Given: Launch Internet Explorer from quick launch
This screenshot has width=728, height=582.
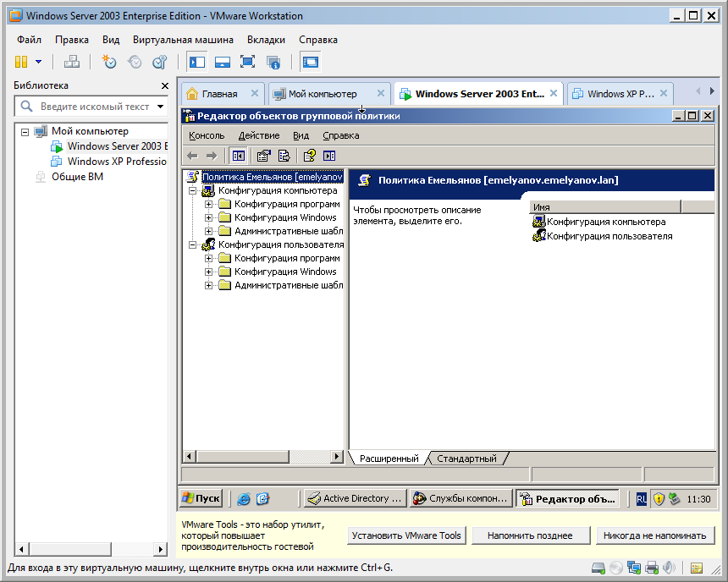Looking at the screenshot, I should tap(243, 499).
